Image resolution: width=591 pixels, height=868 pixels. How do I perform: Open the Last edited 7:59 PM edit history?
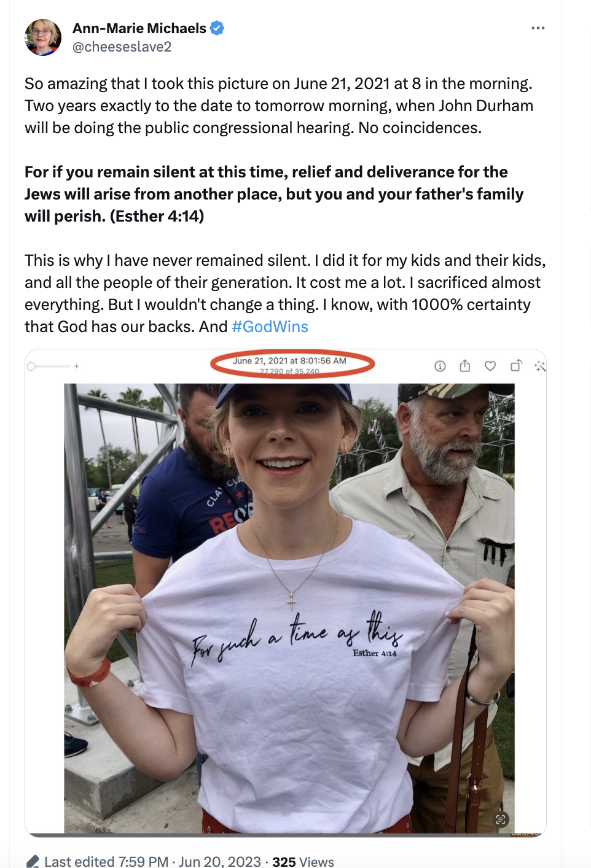tap(106, 861)
